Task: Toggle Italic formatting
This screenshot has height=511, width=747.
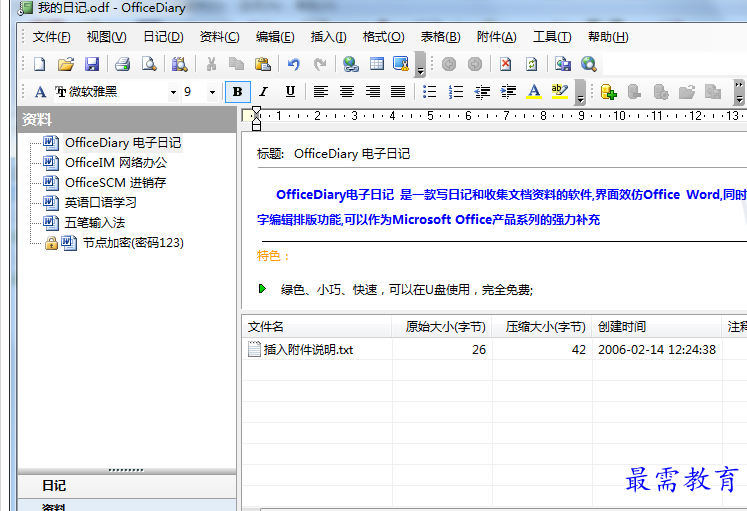Action: pyautogui.click(x=263, y=92)
